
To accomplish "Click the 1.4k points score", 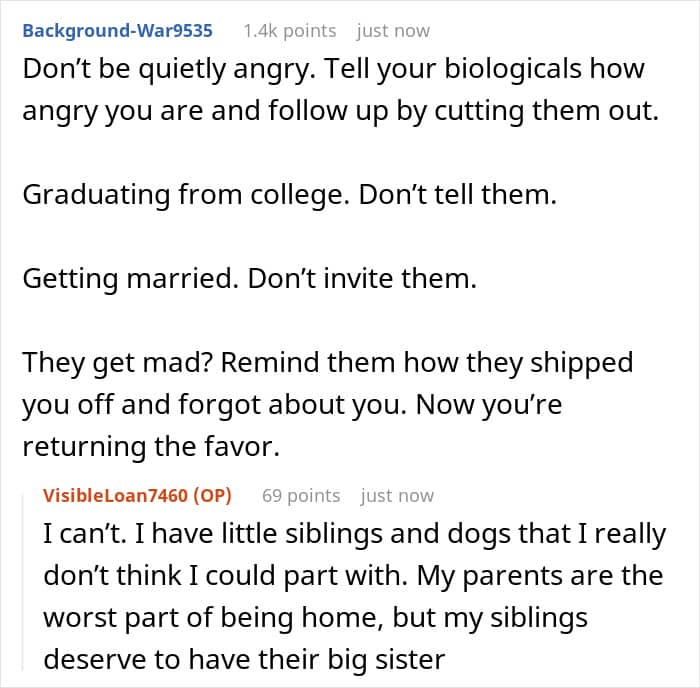I will (x=289, y=31).
